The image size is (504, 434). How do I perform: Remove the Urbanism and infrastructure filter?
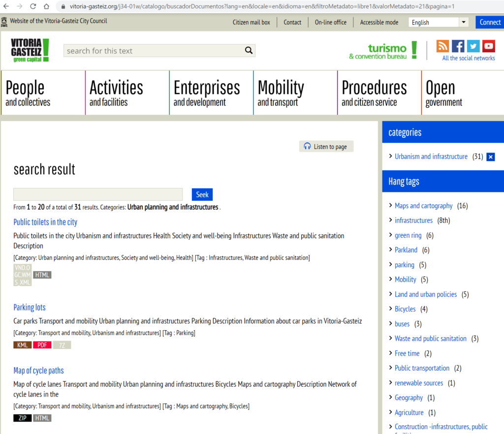coord(490,157)
